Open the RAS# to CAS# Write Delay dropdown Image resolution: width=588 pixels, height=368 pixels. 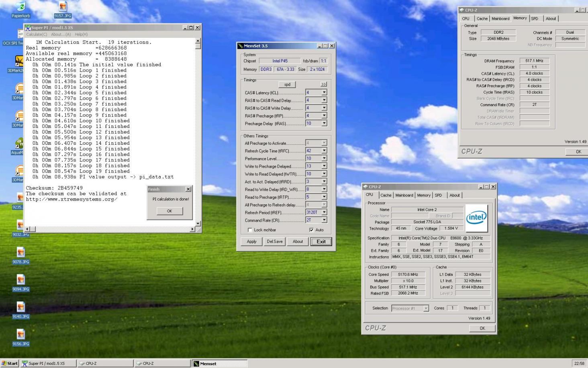[324, 108]
